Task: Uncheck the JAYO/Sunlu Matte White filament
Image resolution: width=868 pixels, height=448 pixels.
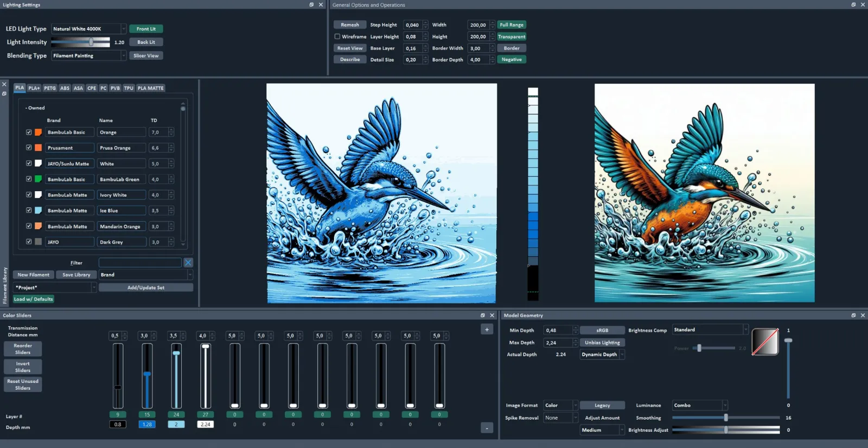Action: point(29,163)
